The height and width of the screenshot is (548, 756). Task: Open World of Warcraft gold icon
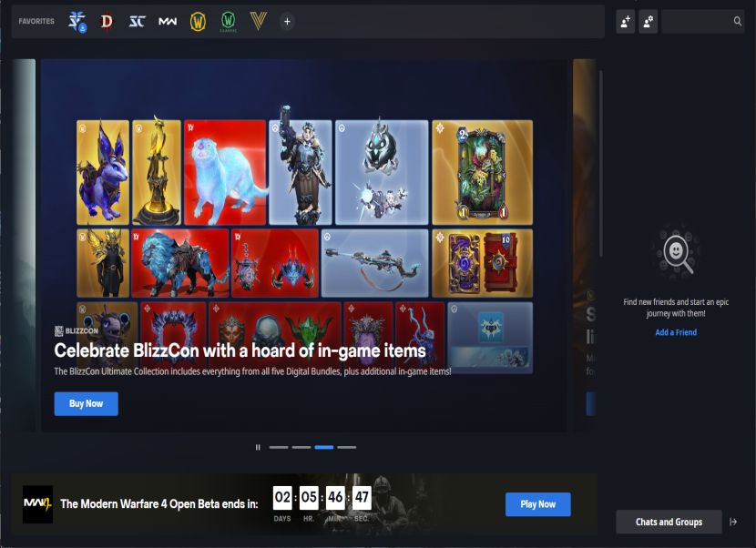pyautogui.click(x=198, y=21)
